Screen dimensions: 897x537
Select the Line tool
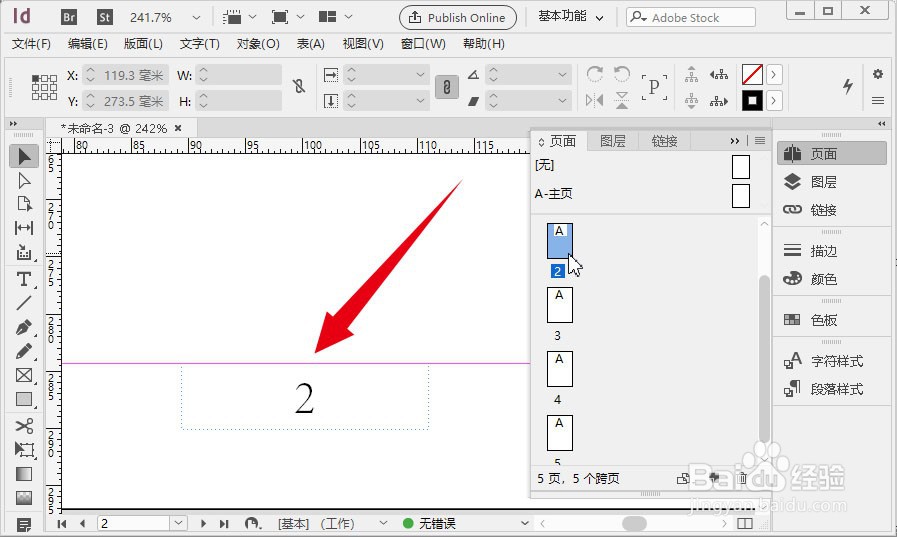(24, 303)
